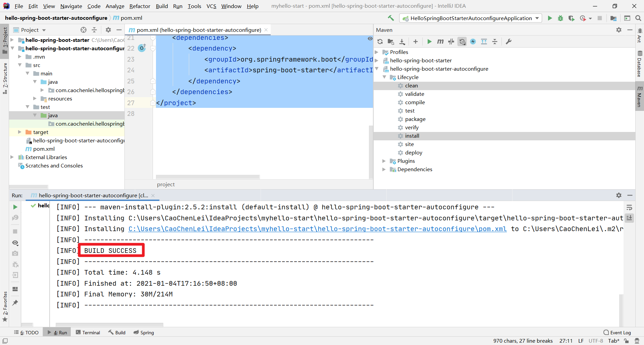
Task: Click the reader mode eye icon in editor
Action: coord(370,39)
